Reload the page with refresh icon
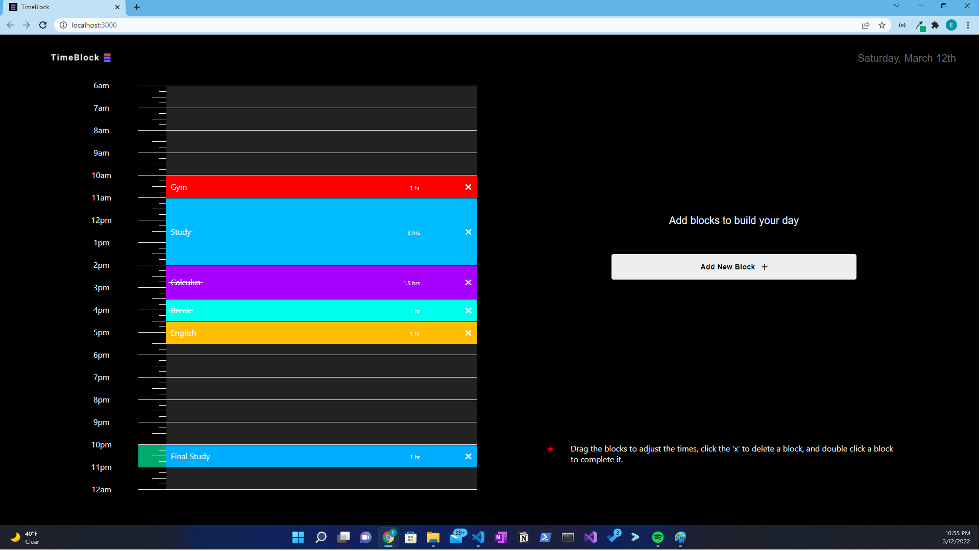The image size is (980, 551). (43, 25)
